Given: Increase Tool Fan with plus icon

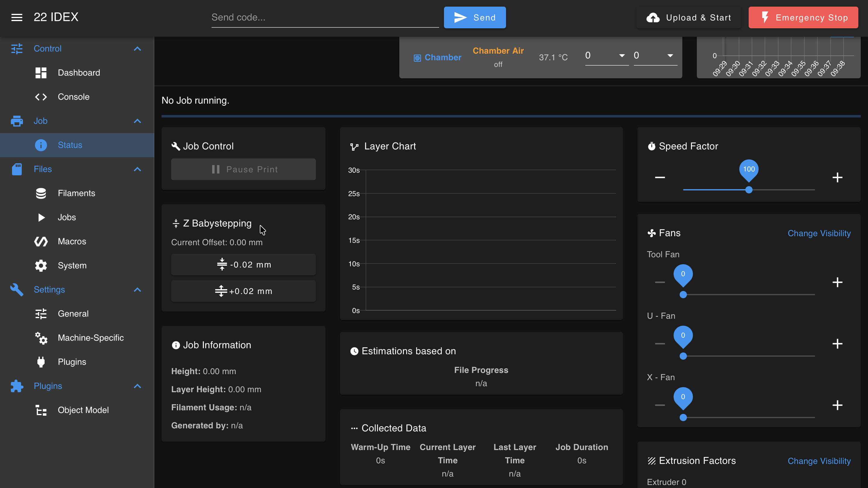Looking at the screenshot, I should [837, 282].
